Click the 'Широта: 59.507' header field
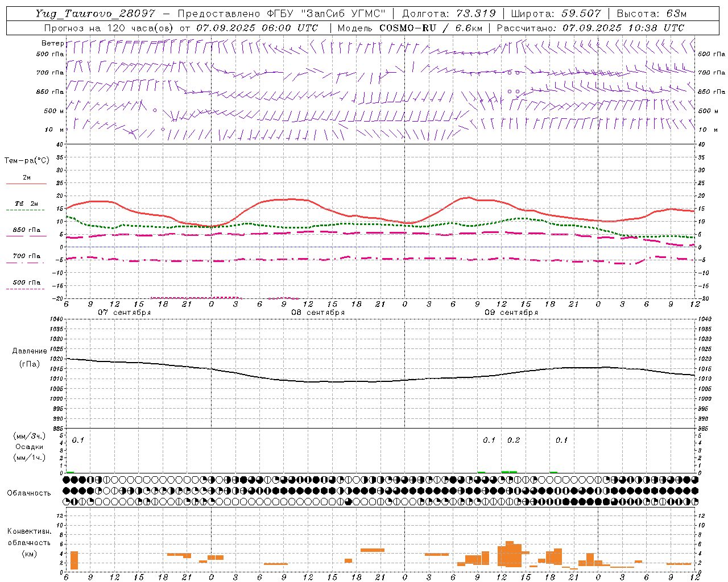This screenshot has height=582, width=728. (556, 14)
